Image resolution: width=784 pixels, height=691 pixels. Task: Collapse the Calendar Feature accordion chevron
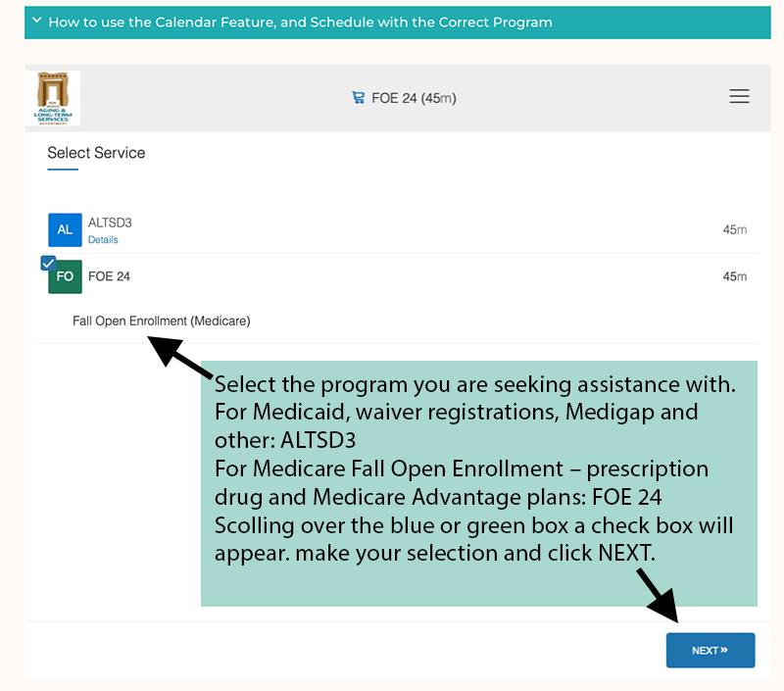click(36, 21)
